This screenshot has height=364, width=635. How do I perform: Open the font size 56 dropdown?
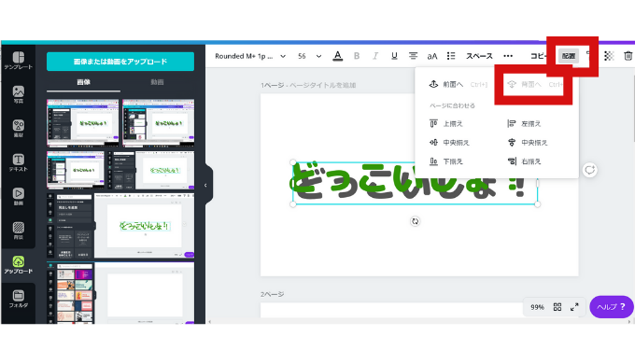(x=309, y=56)
